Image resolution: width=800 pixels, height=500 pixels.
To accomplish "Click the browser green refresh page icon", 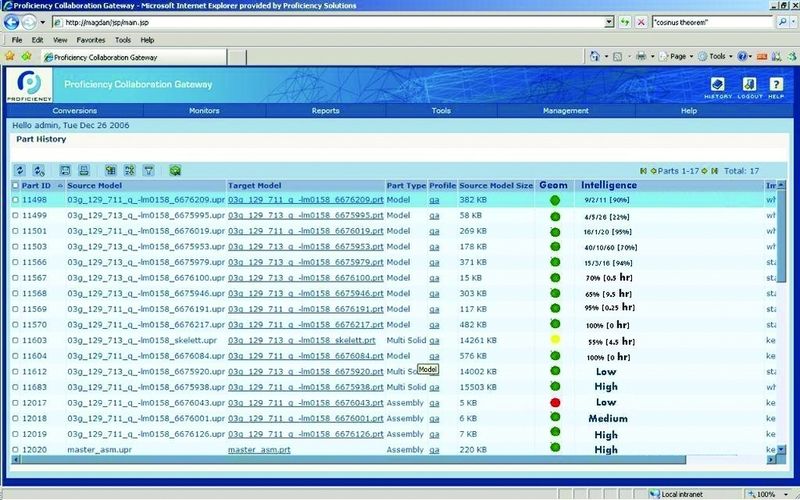I will click(x=624, y=22).
